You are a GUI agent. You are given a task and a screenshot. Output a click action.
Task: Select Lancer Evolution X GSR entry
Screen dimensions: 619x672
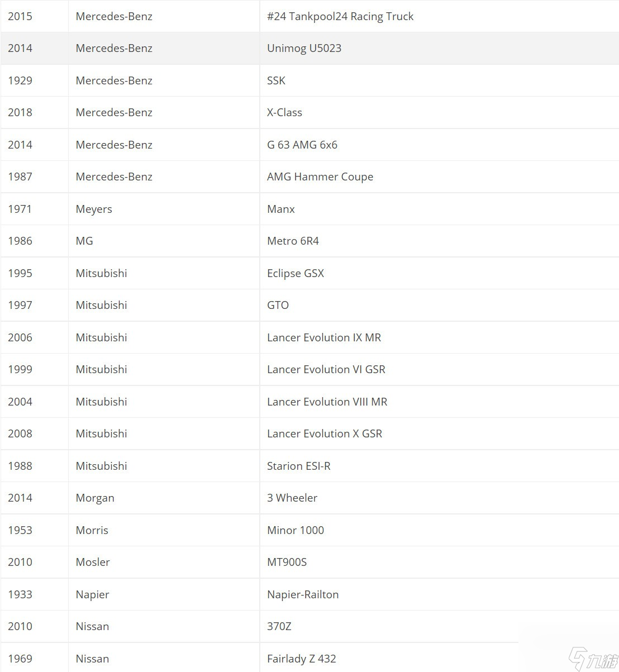click(x=439, y=433)
